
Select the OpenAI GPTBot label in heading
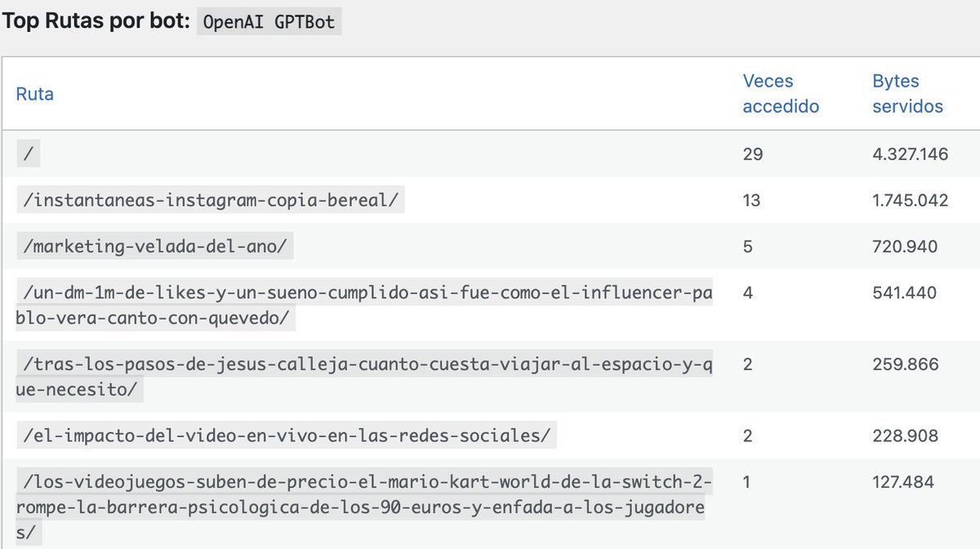[x=269, y=22]
